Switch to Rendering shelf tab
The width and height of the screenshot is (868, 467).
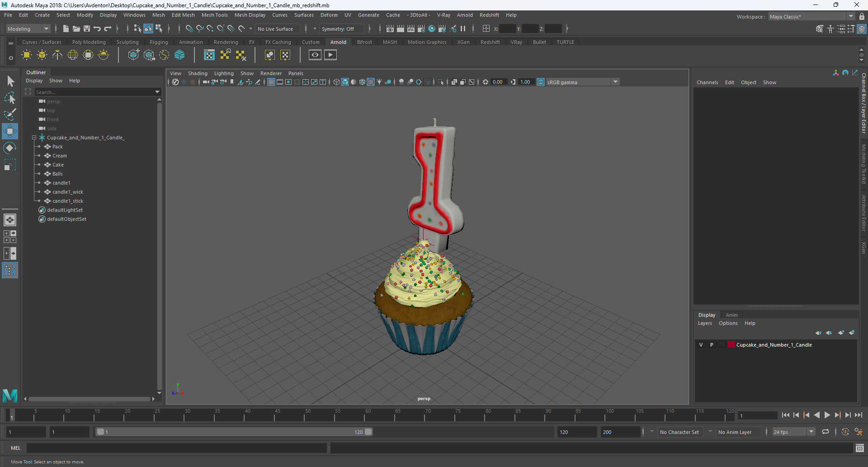(226, 42)
